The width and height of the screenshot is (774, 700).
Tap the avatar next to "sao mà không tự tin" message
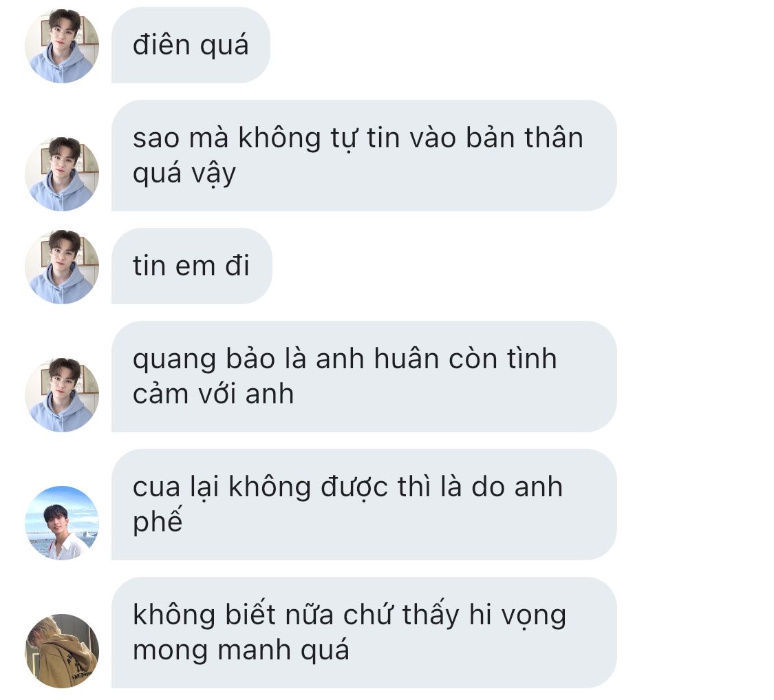coord(62,174)
